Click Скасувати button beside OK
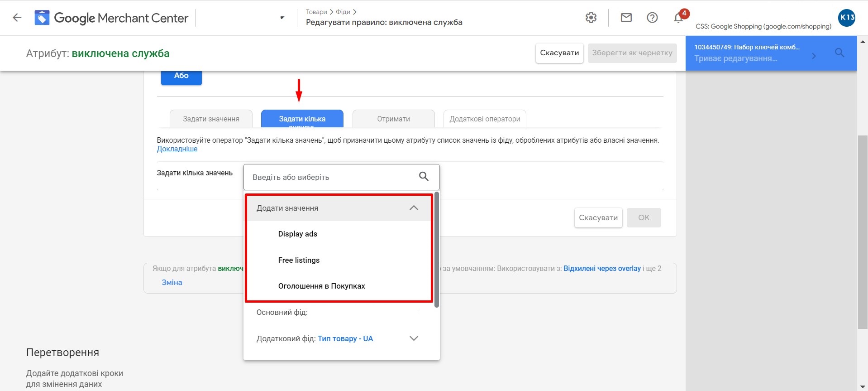 tap(598, 217)
